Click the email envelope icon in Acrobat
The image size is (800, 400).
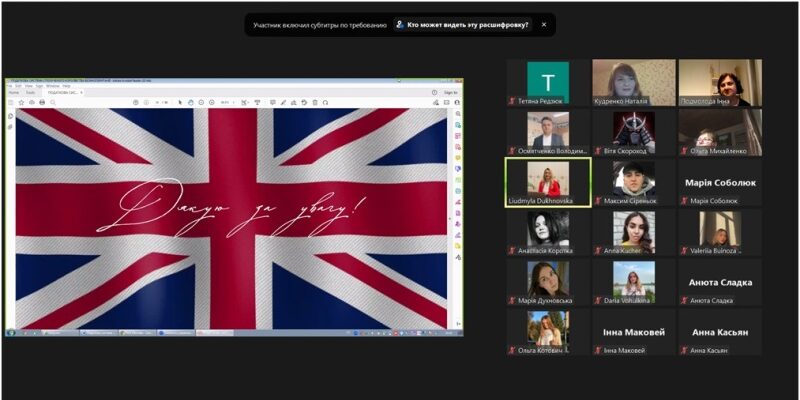point(446,103)
